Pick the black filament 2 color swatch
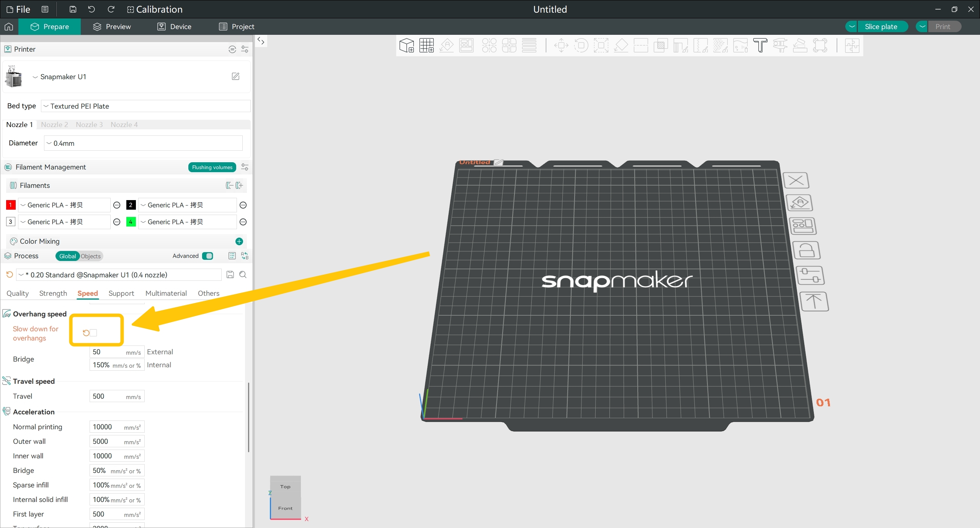 point(131,205)
